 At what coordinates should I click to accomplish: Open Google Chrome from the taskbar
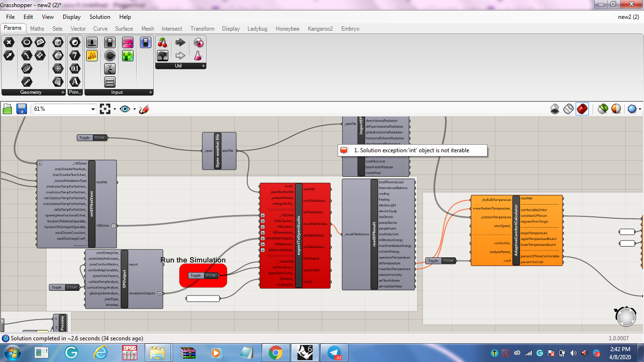276,352
